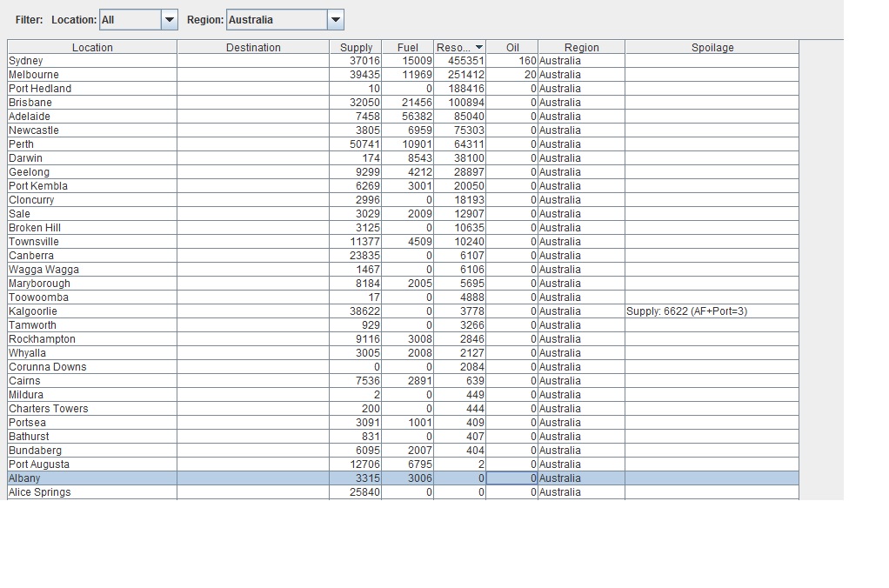Sort by the Supply column header
889x588 pixels.
click(356, 47)
